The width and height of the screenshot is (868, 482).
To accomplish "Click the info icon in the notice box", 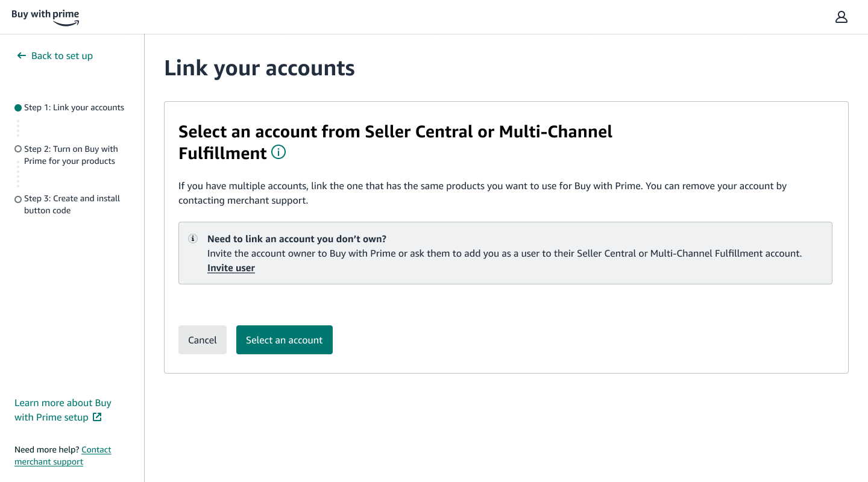I will pyautogui.click(x=193, y=239).
